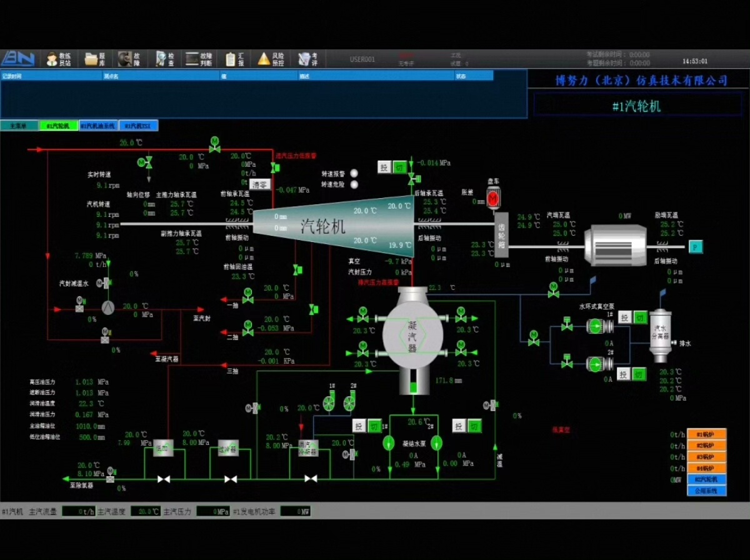Click the 投 button near the -0.014 MPa valve

[x=384, y=167]
